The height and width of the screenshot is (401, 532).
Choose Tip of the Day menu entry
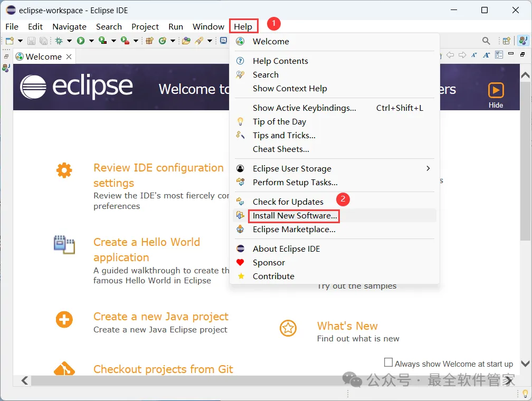[335, 121]
